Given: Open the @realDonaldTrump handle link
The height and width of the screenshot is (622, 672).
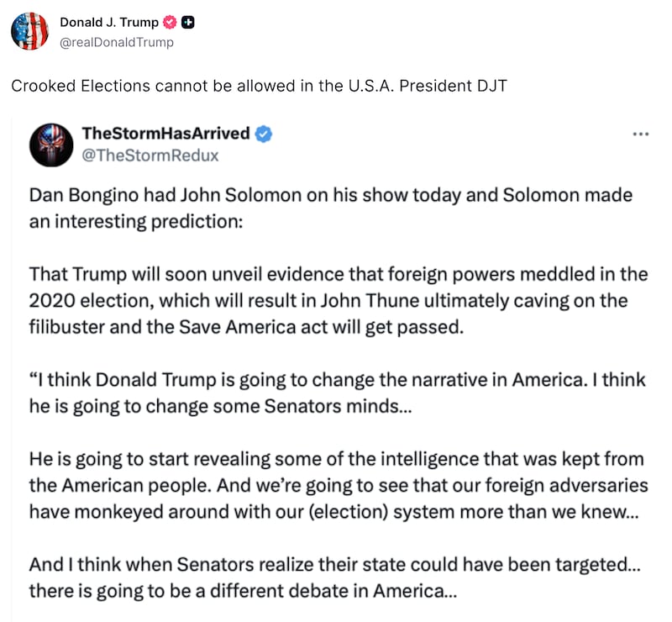Looking at the screenshot, I should 116,42.
